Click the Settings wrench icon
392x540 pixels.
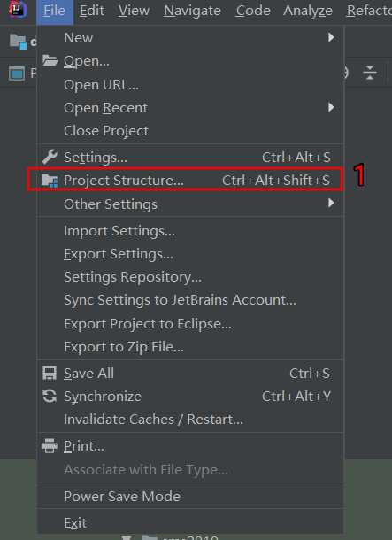coord(50,157)
